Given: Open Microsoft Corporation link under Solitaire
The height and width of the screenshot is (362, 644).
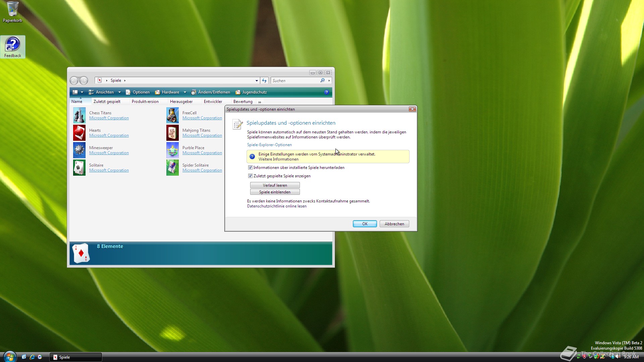Looking at the screenshot, I should point(109,170).
